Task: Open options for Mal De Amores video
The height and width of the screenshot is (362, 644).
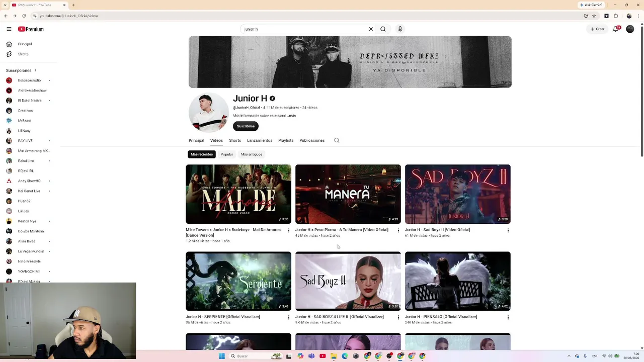Action: pyautogui.click(x=289, y=230)
